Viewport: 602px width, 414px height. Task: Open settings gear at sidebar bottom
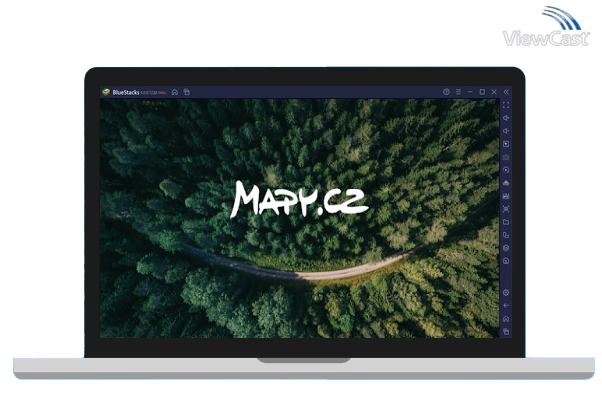[506, 293]
